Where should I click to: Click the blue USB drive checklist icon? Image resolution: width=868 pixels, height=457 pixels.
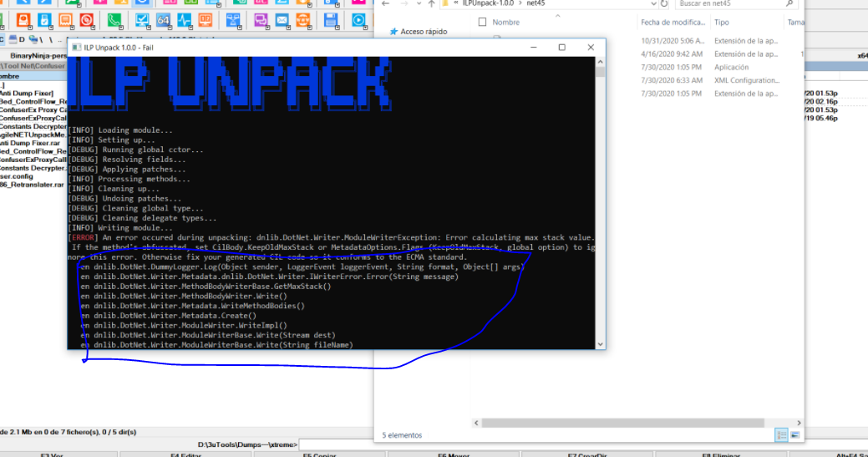[44, 21]
